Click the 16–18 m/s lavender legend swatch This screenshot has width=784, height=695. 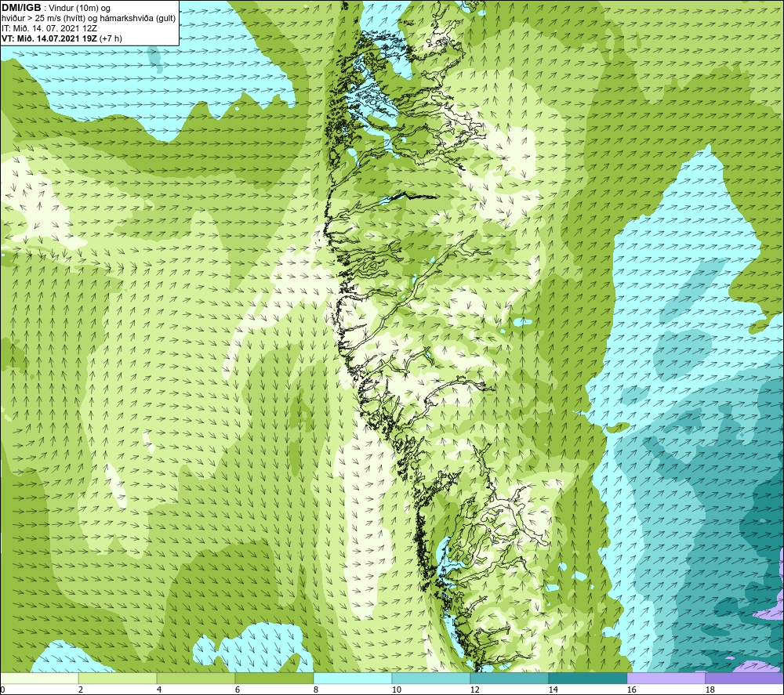[x=666, y=678]
